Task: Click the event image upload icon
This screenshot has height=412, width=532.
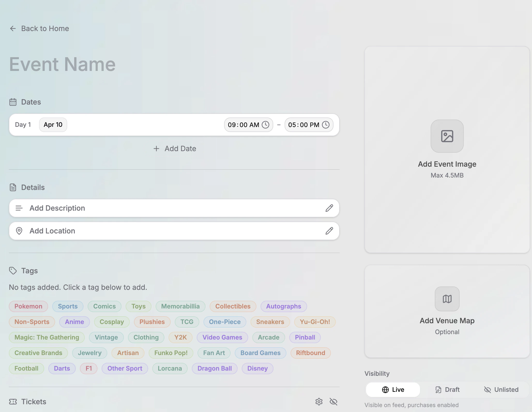Action: [x=447, y=136]
